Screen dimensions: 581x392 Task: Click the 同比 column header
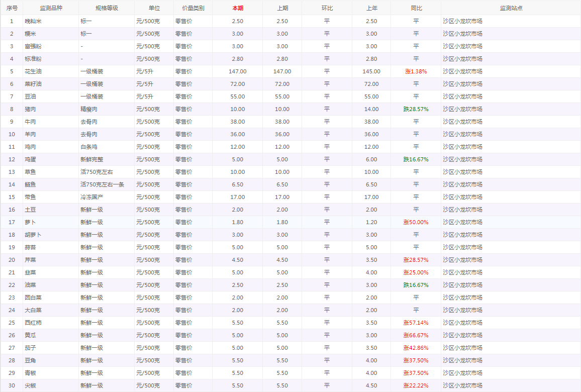416,8
